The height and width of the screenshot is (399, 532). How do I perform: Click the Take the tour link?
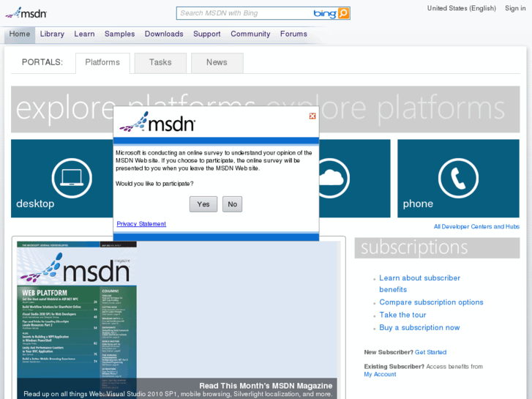click(x=402, y=315)
